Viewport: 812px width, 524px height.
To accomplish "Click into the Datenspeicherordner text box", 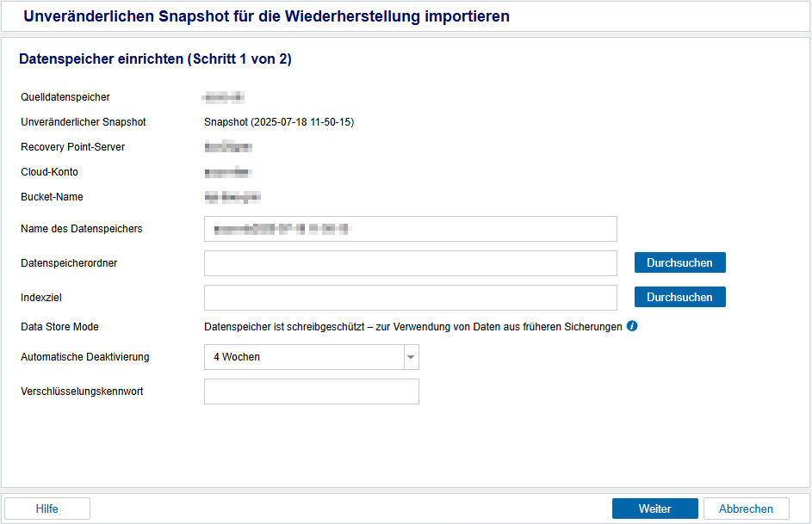I will pyautogui.click(x=410, y=263).
